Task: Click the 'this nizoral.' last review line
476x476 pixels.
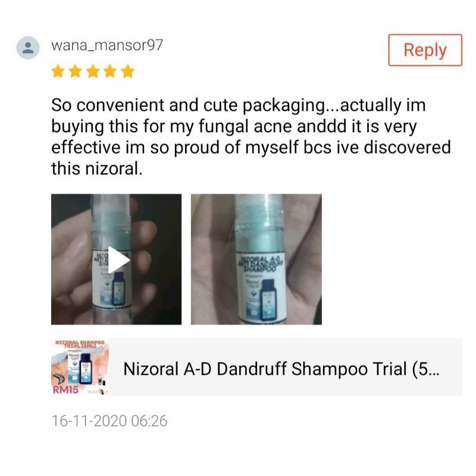Action: pos(97,168)
